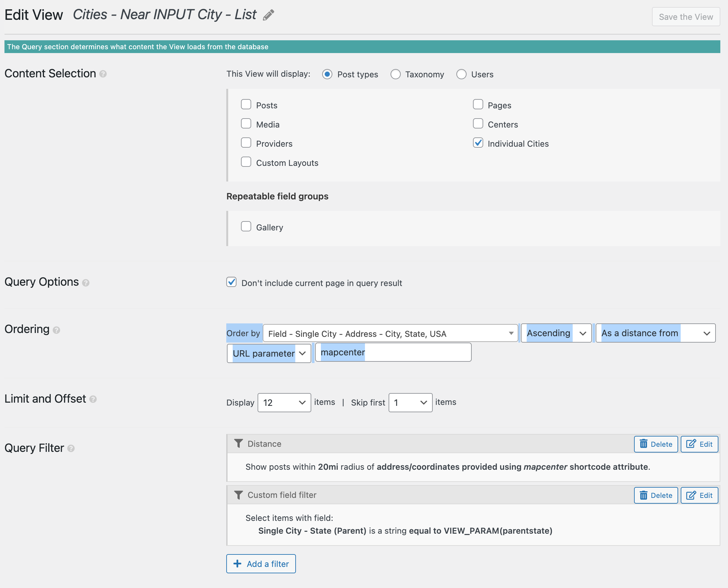Image resolution: width=728 pixels, height=588 pixels.
Task: Click the Custom field filter funnel icon
Action: [x=238, y=495]
